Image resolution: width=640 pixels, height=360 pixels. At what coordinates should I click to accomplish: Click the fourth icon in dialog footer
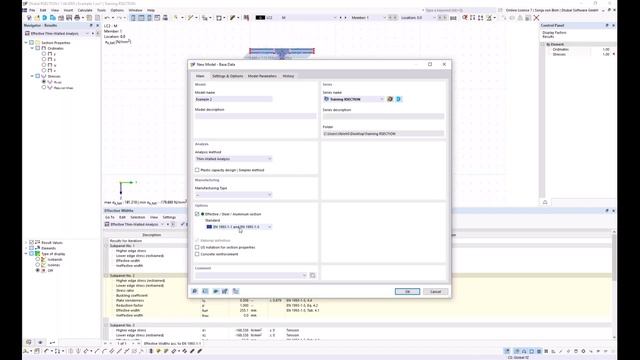225,291
